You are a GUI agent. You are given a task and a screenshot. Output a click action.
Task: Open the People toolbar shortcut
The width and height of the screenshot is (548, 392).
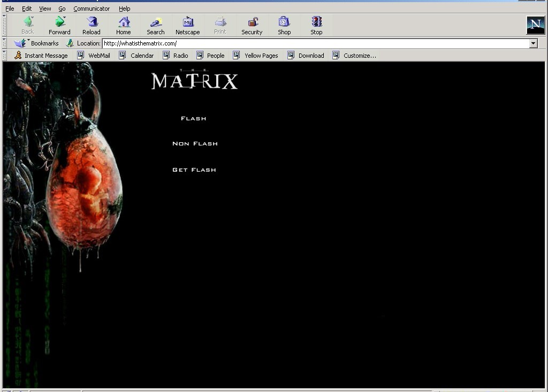tap(210, 56)
